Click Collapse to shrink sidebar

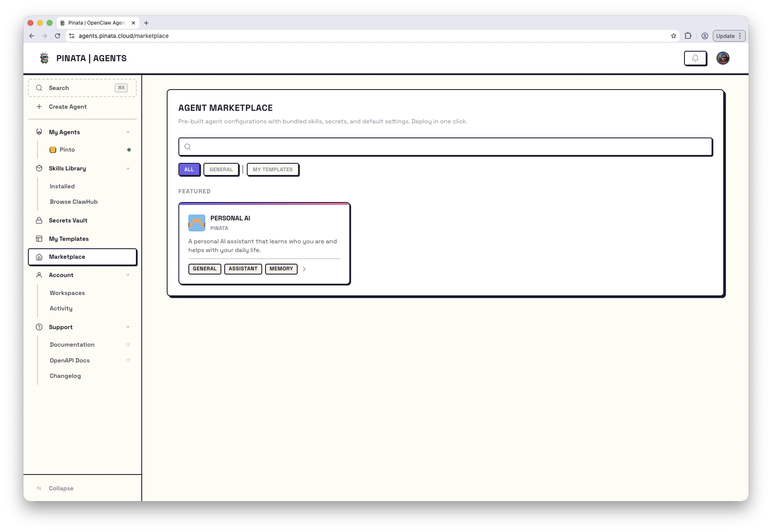point(61,488)
